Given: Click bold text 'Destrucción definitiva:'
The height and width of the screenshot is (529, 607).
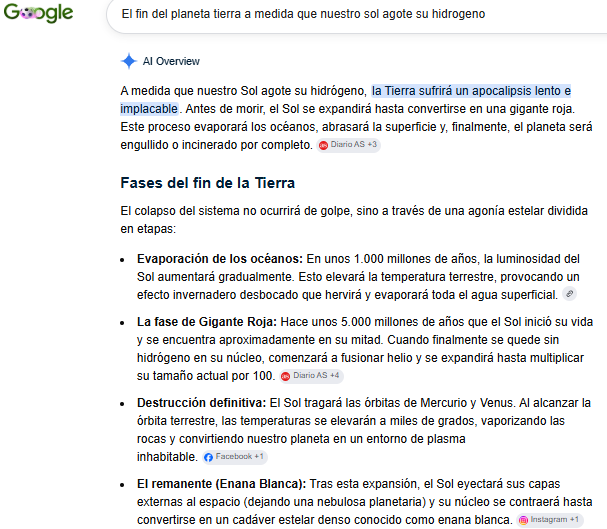Looking at the screenshot, I should click(x=201, y=403).
